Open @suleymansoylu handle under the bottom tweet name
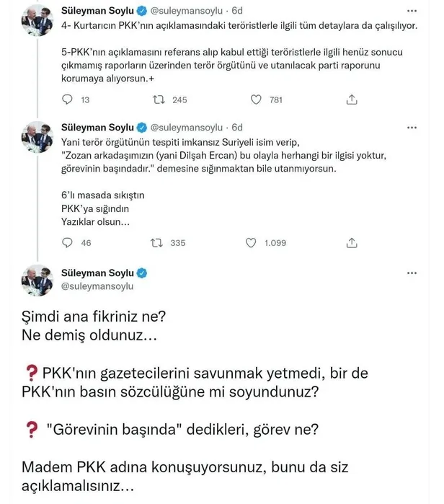 coord(99,286)
